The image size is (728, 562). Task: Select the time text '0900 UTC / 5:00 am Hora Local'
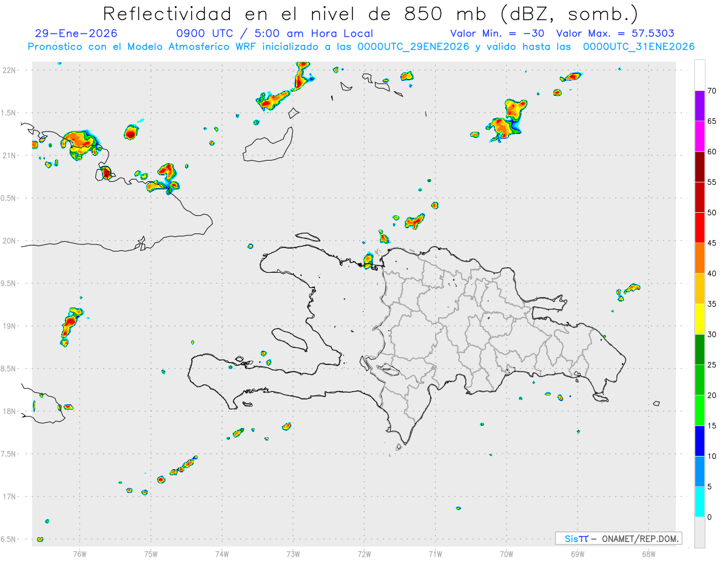(x=275, y=33)
